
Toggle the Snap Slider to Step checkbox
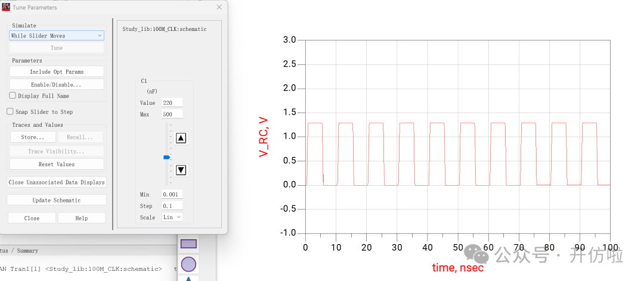pyautogui.click(x=10, y=111)
